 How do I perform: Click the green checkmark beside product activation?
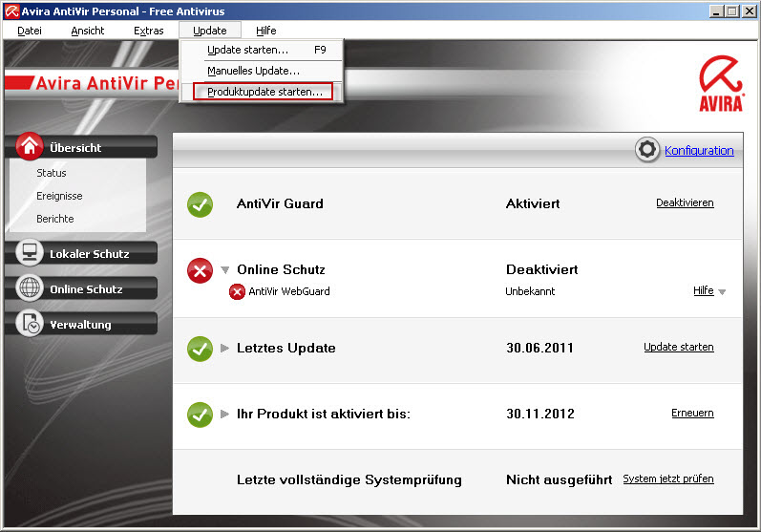coord(200,415)
